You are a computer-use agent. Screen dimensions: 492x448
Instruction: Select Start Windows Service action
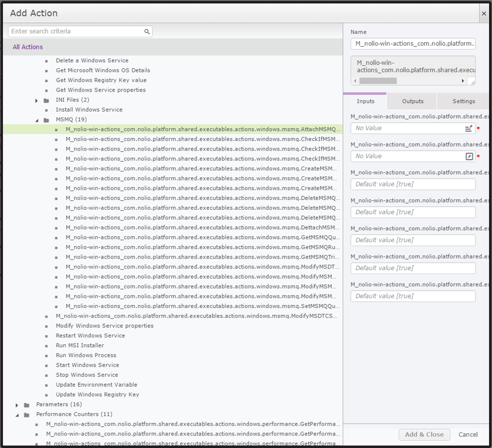pos(87,365)
